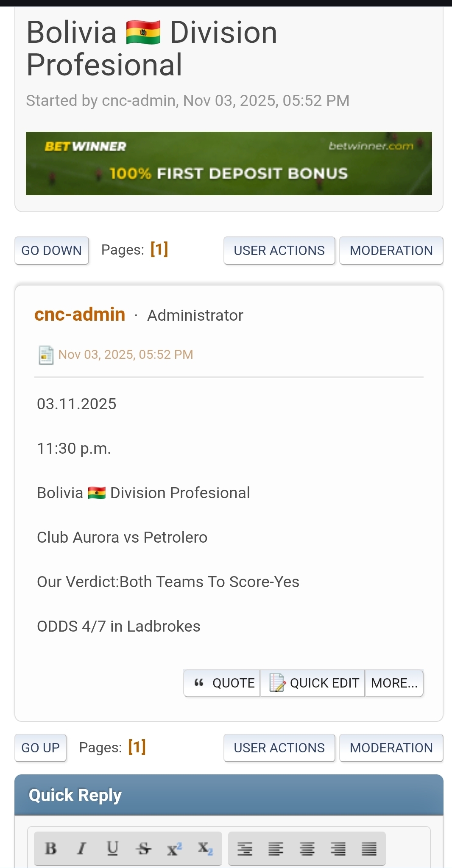Open the cnc-admin profile link

[80, 315]
